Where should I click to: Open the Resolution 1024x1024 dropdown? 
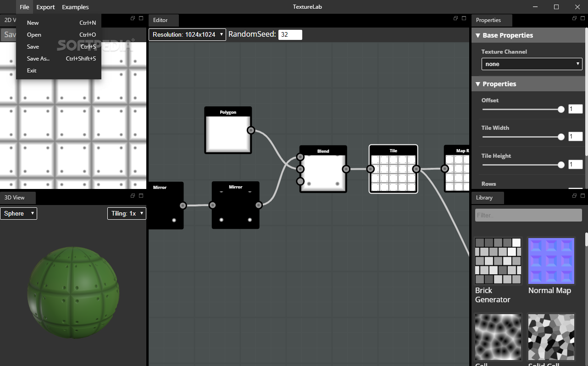(x=187, y=34)
